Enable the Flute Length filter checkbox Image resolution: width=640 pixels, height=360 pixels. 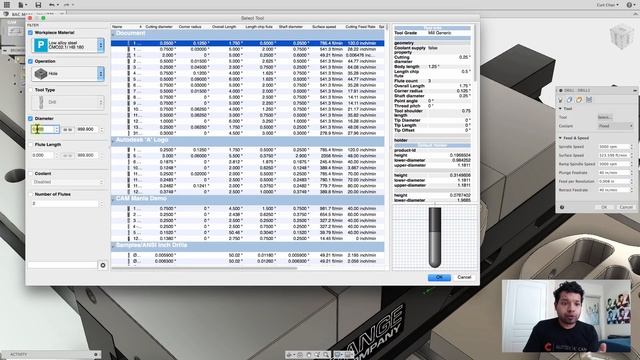tap(31, 144)
